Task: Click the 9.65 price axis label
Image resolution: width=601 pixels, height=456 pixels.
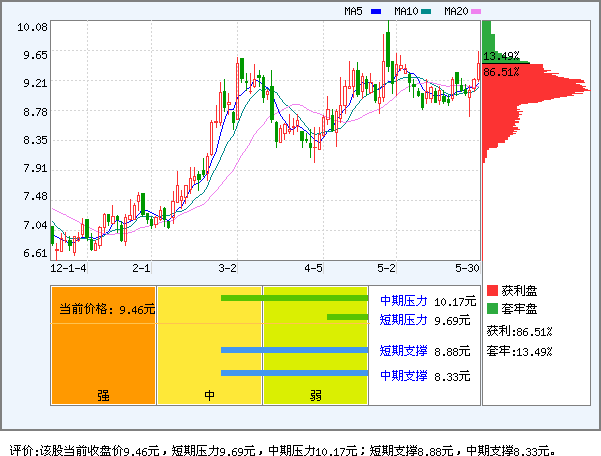Action: (x=35, y=55)
